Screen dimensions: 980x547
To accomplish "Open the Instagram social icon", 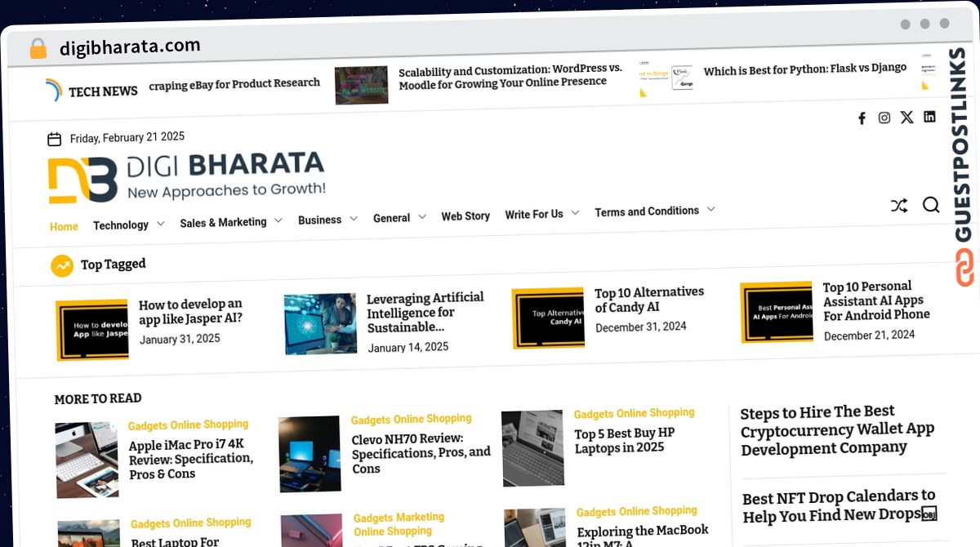I will (x=884, y=118).
